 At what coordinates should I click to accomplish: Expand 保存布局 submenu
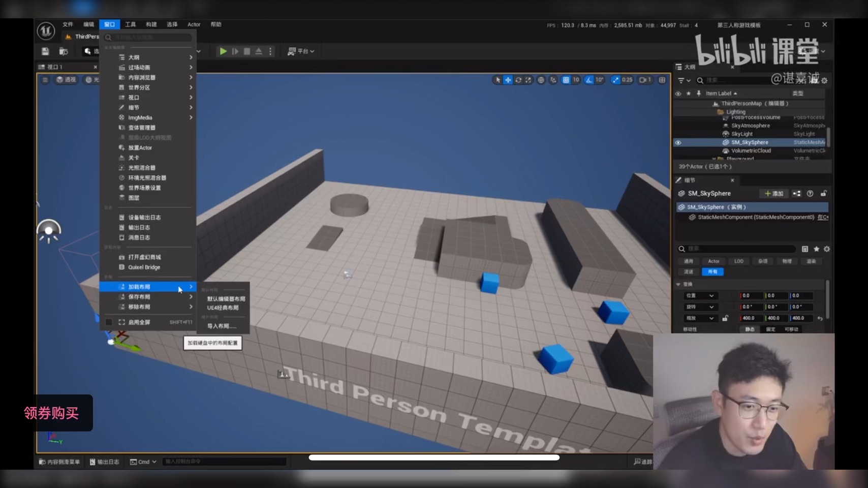(x=148, y=297)
